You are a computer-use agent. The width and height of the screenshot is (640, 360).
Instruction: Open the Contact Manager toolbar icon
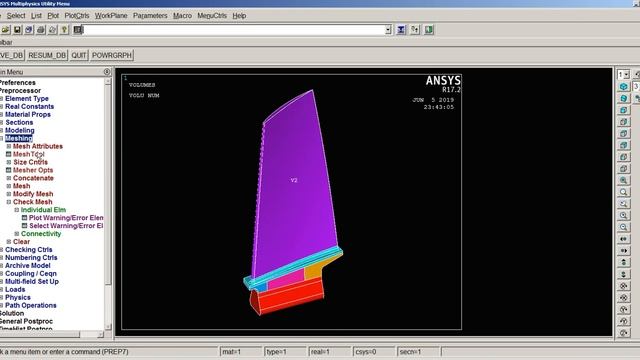click(429, 30)
